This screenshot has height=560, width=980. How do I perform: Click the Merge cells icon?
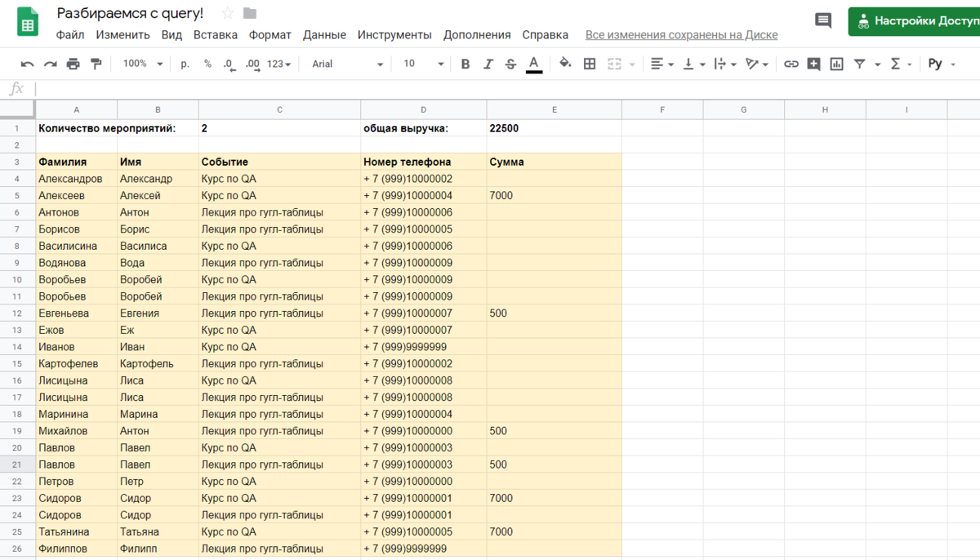click(614, 64)
